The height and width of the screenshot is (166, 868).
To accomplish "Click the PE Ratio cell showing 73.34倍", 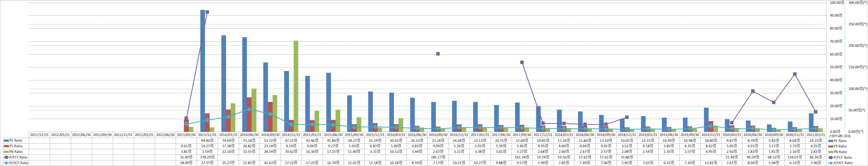I will pos(249,140).
